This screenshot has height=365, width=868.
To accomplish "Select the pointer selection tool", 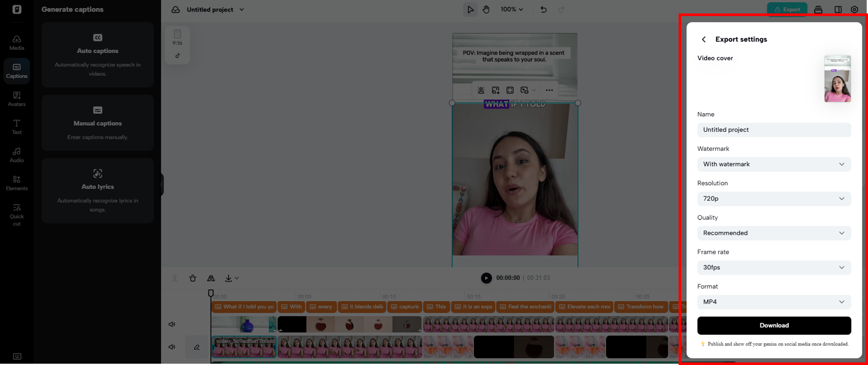I will pyautogui.click(x=470, y=10).
